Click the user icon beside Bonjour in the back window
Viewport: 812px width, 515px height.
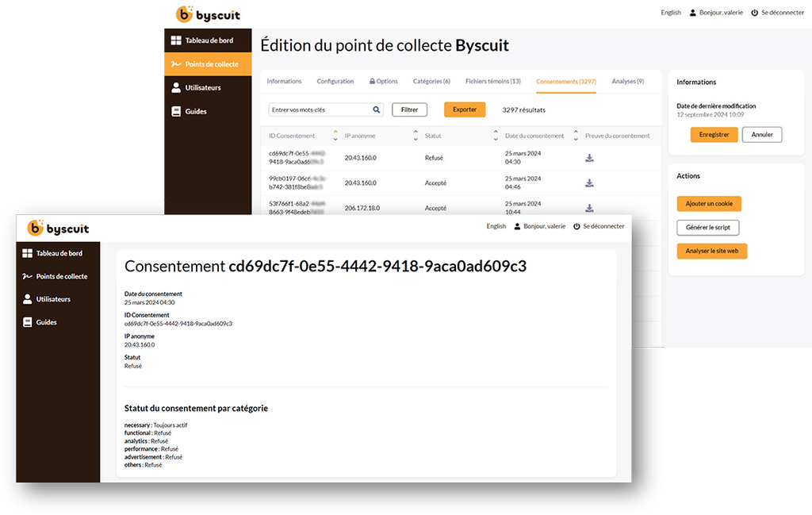(693, 13)
